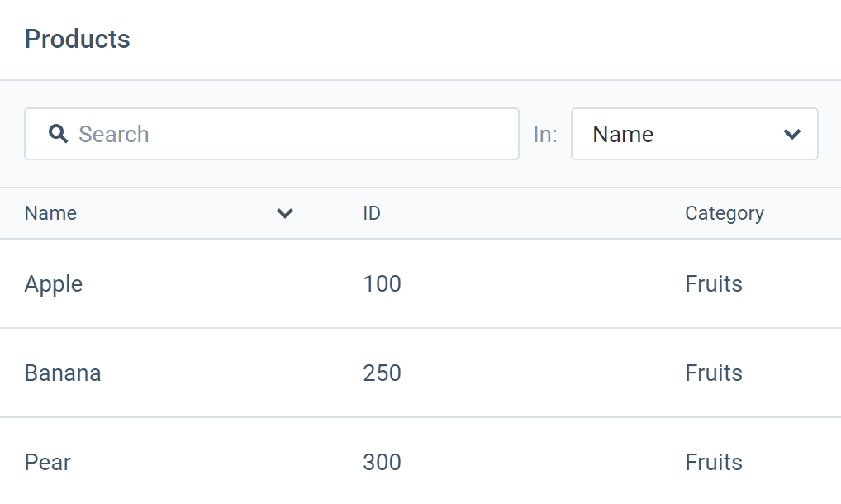Click Fruits category in Pear row
Image resolution: width=841 pixels, height=504 pixels.
714,463
